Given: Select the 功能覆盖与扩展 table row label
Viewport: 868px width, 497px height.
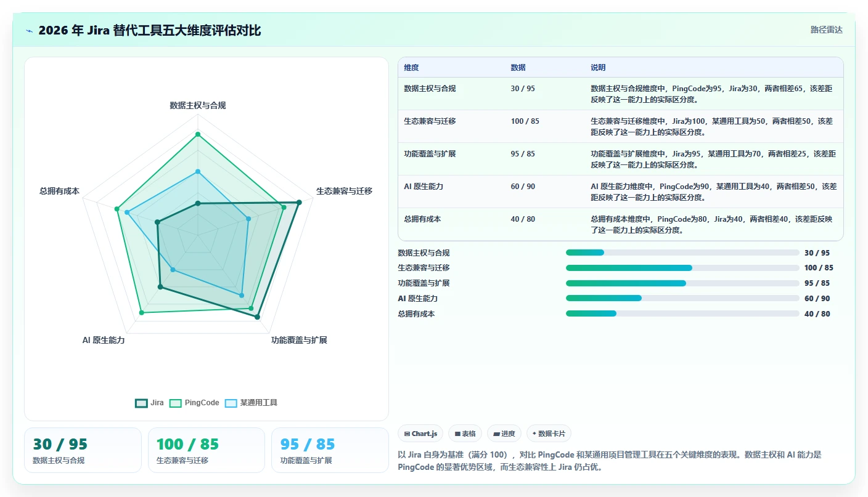Looking at the screenshot, I should point(430,154).
